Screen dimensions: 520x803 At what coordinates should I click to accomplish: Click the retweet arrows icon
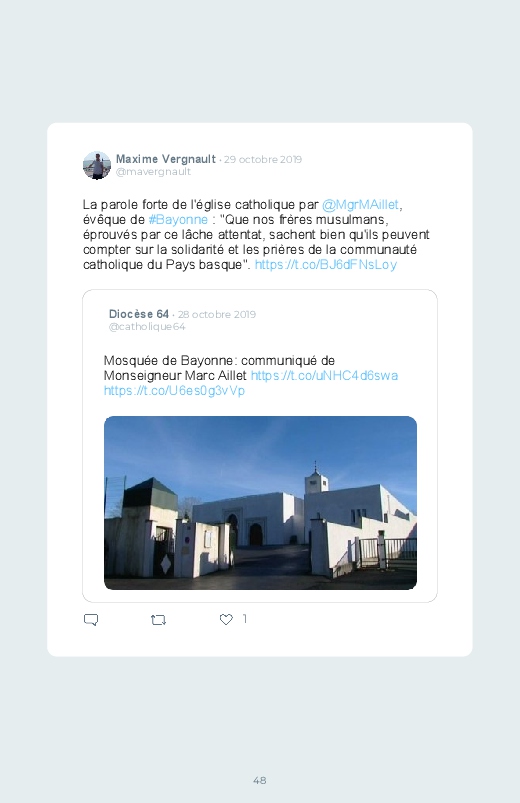(158, 620)
